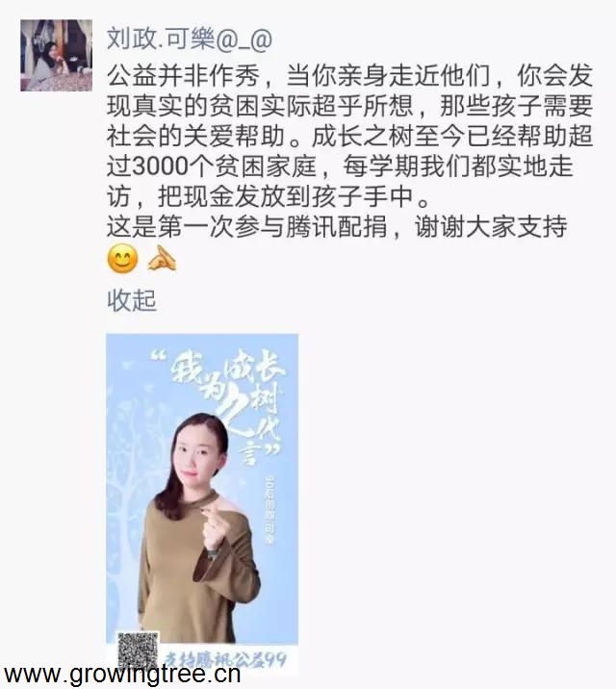Viewport: 616px width, 689px height.
Task: Click the vertical caption text on the poster
Action: (268, 510)
